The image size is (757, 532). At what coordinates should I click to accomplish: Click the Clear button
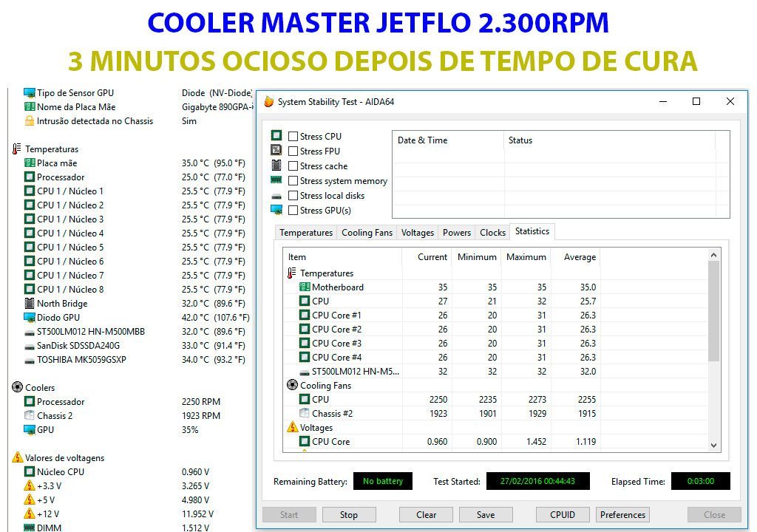(426, 514)
